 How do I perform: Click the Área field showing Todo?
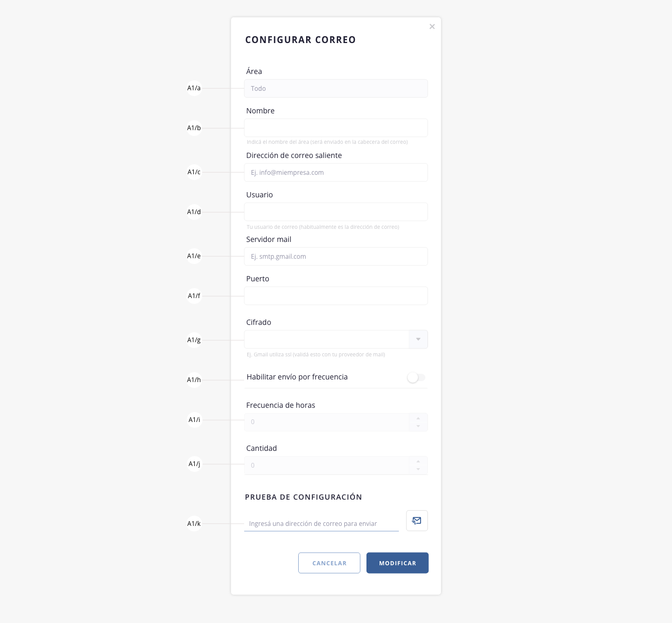[336, 89]
